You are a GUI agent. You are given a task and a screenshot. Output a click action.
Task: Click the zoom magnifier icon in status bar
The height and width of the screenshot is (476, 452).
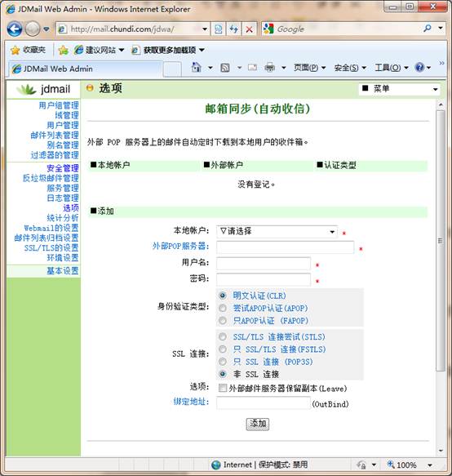[391, 464]
